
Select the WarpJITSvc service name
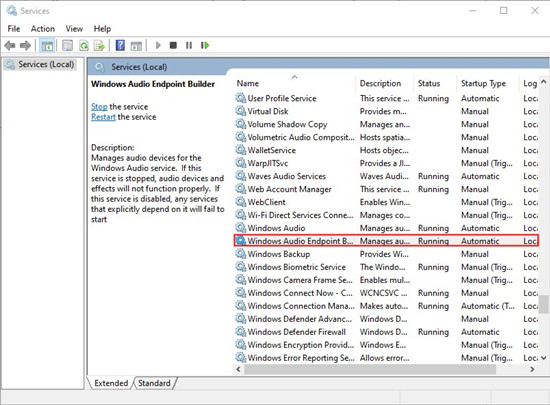click(x=268, y=163)
